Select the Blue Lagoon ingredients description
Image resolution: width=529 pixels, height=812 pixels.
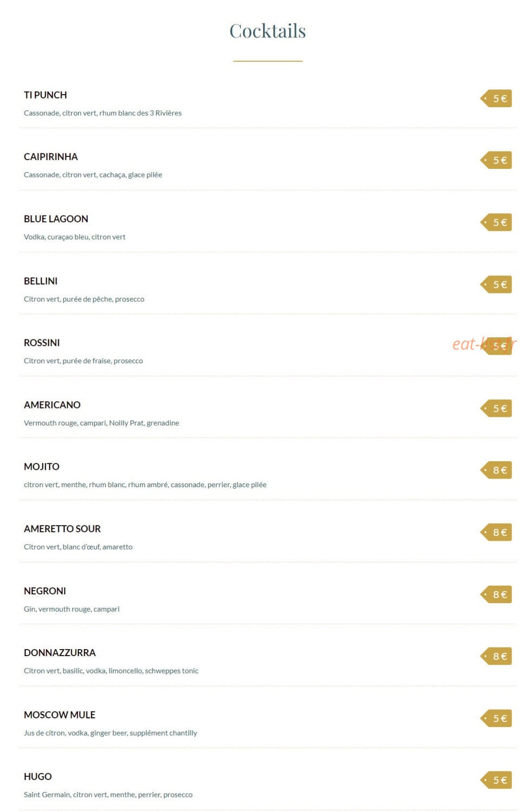pos(75,237)
